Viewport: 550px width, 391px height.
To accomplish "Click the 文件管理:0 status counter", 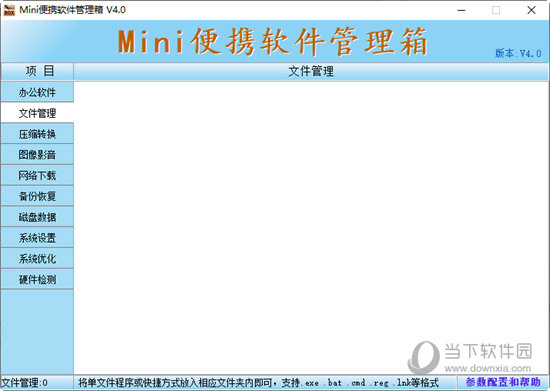I will coord(25,383).
